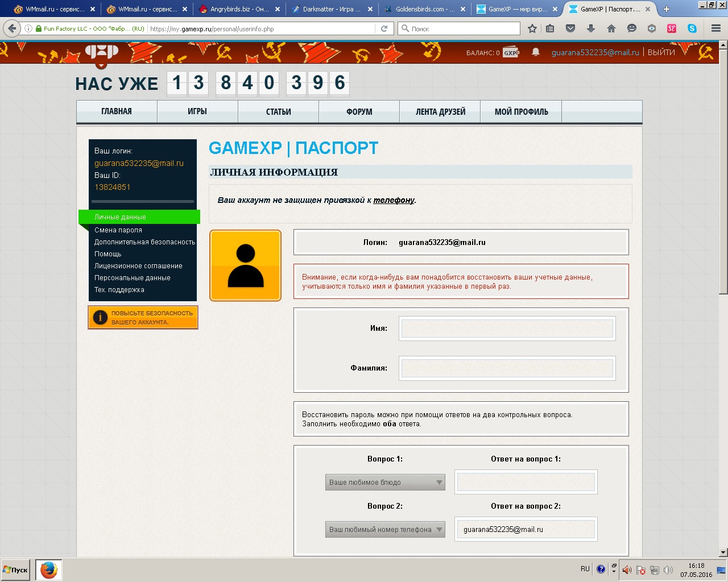
Task: Select 'Личные данные' in sidebar
Action: coord(139,217)
